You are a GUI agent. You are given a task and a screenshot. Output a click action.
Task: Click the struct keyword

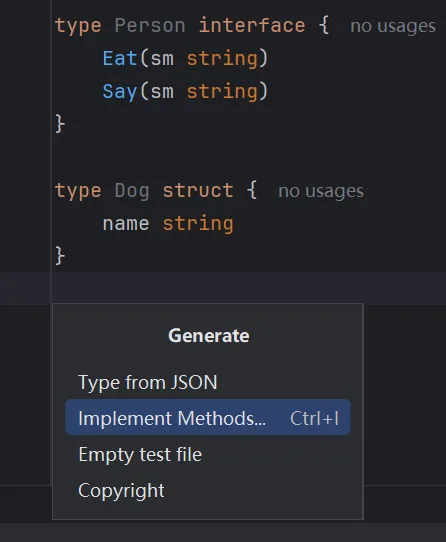click(x=198, y=190)
